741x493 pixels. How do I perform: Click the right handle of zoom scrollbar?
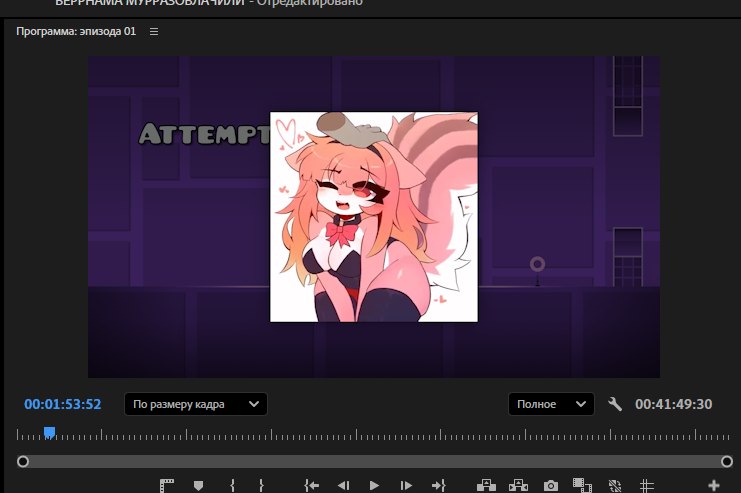click(x=727, y=461)
